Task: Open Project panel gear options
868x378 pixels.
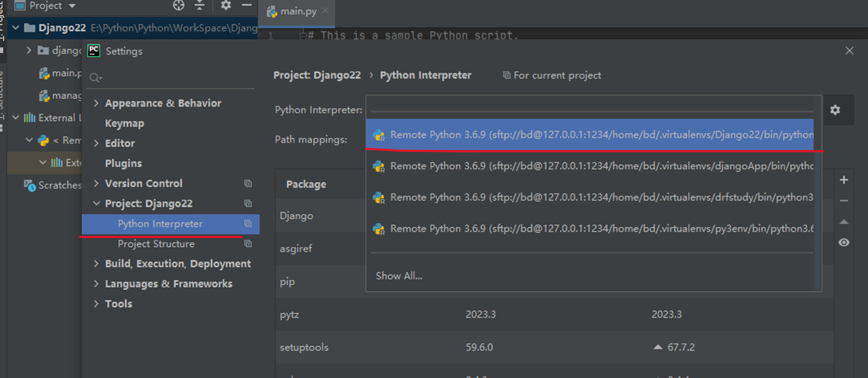Action: 226,6
